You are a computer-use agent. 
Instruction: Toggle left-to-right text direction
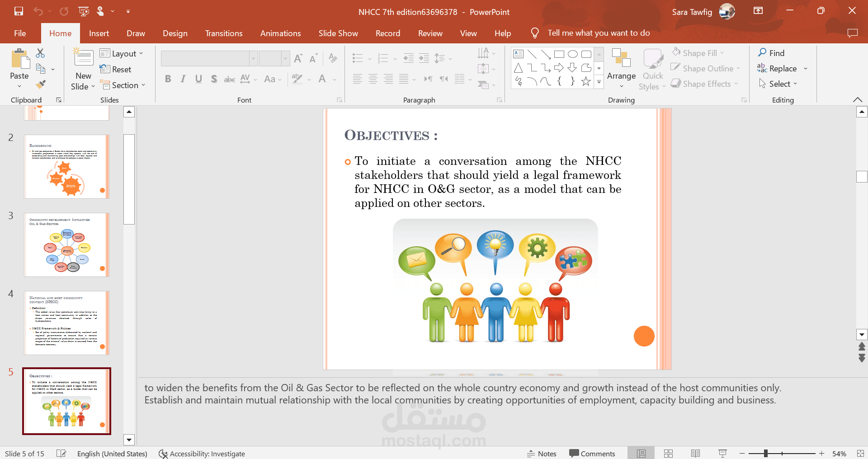pyautogui.click(x=428, y=79)
